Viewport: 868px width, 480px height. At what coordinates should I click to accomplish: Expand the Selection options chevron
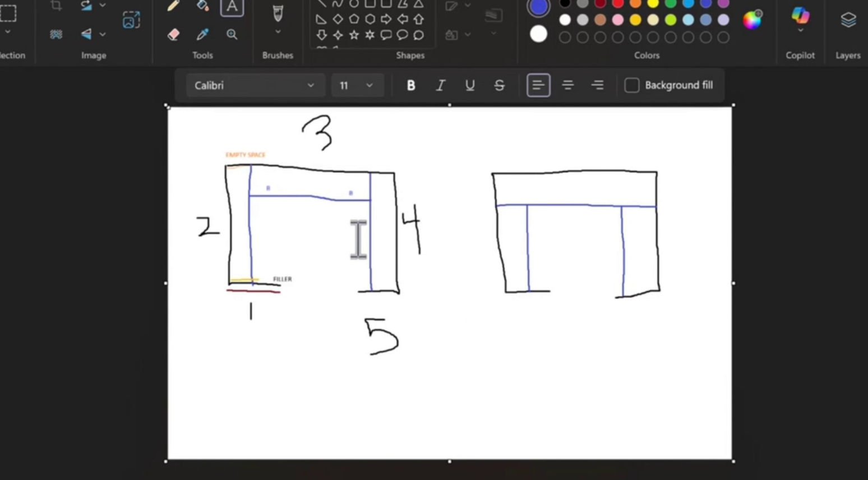point(8,33)
